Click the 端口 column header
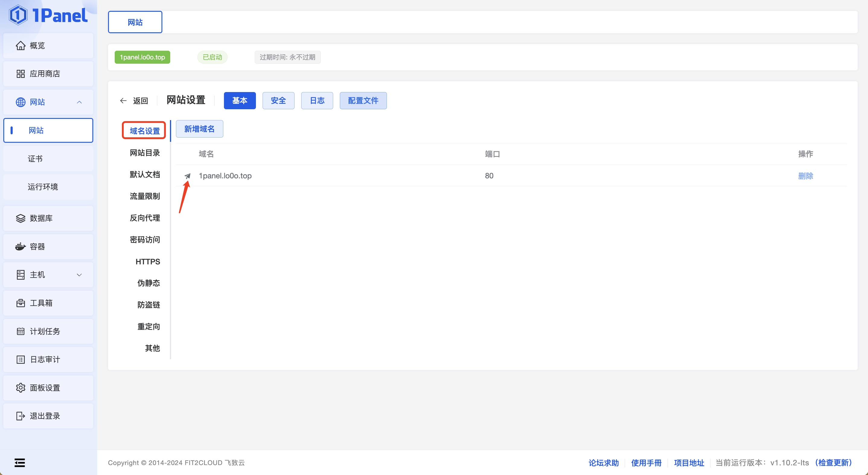The width and height of the screenshot is (868, 475). (x=492, y=154)
